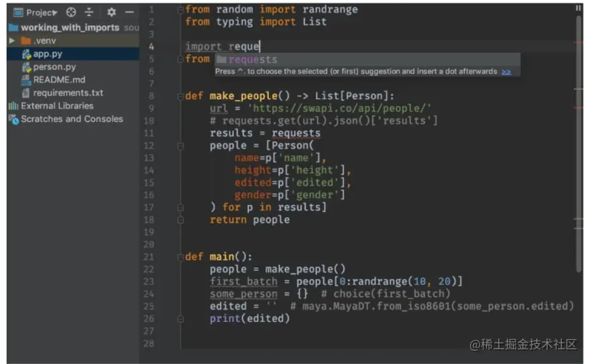Open person.py in the project tree
Screen dimensions: 590x364
click(54, 67)
